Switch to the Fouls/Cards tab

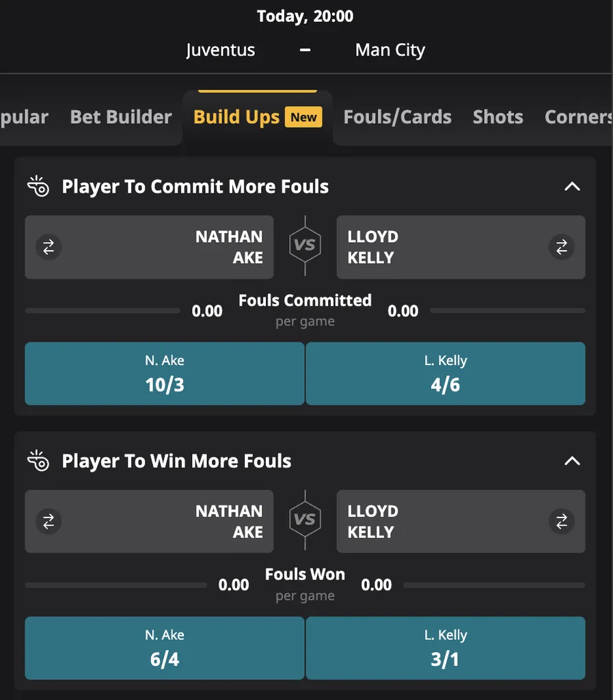pos(397,117)
